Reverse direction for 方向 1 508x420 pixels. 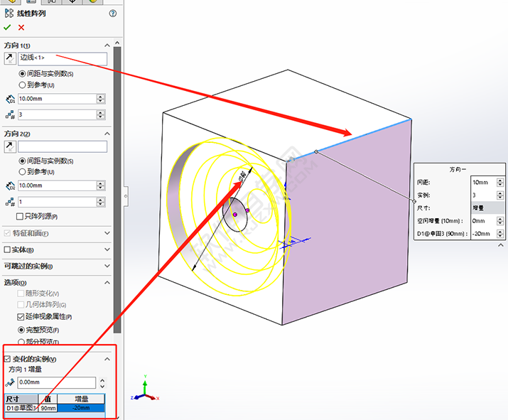coord(10,59)
